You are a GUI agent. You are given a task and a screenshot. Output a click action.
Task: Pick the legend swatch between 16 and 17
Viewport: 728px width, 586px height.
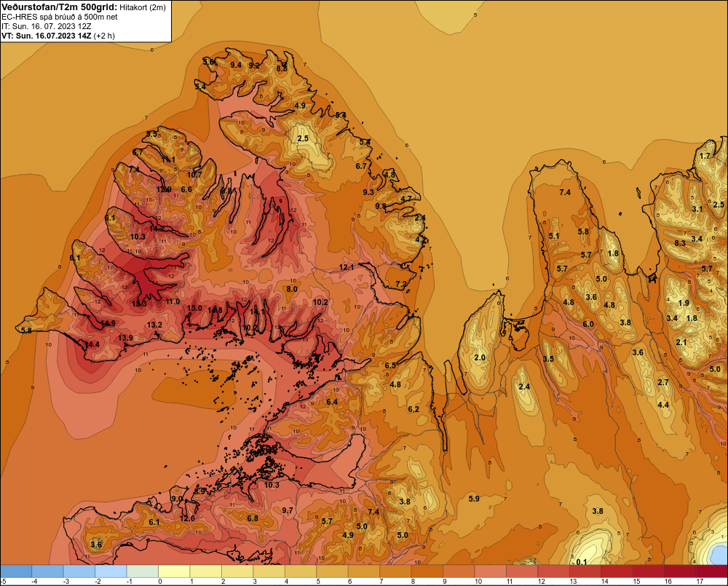(680, 571)
